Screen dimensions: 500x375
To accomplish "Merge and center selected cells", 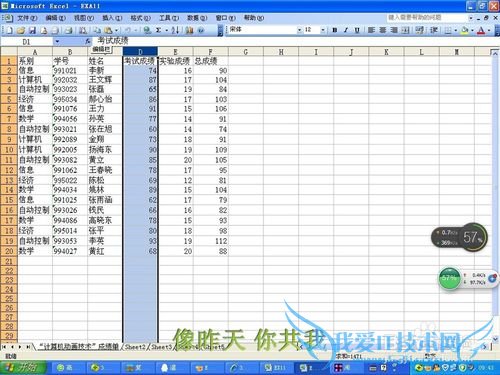I will 405,30.
